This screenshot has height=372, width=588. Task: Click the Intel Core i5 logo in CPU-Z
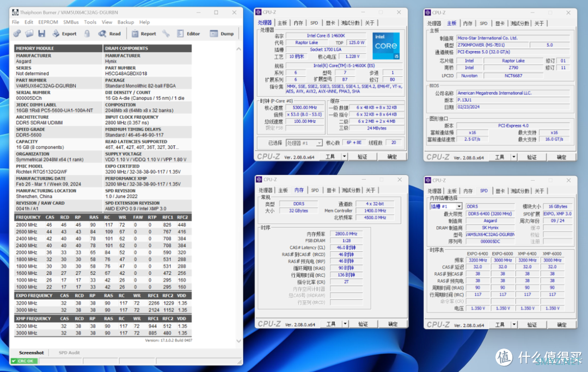386,46
